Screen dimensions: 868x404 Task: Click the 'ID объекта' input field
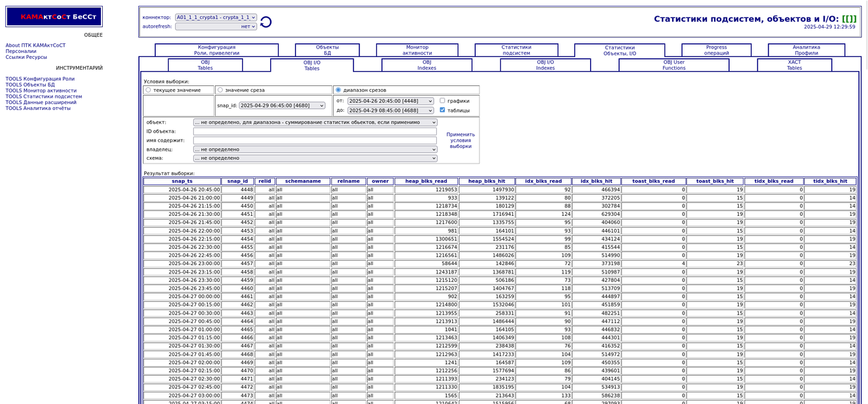315,131
